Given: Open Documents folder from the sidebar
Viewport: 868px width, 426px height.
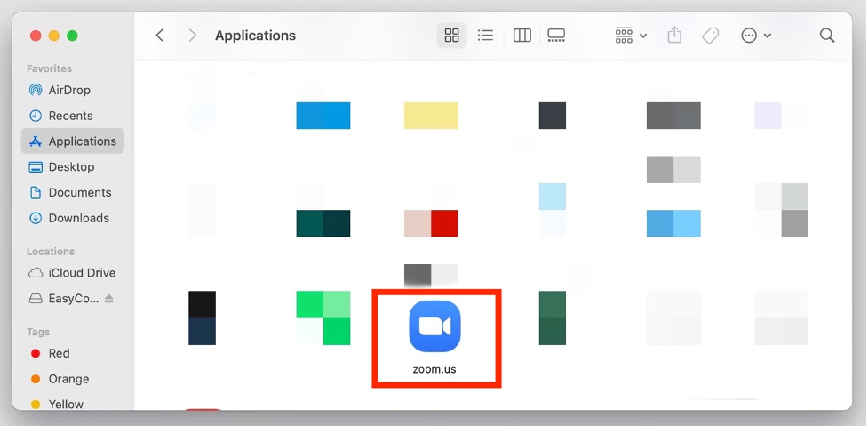Looking at the screenshot, I should [79, 192].
